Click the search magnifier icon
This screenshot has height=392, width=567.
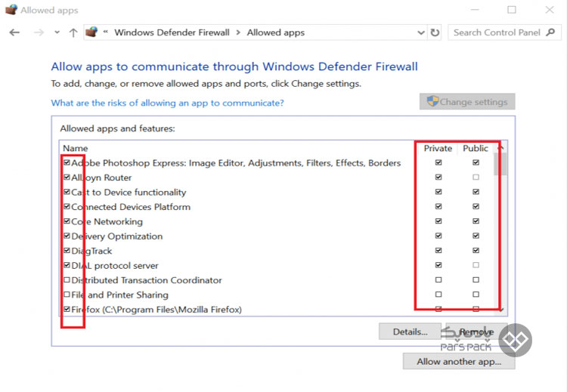click(550, 32)
